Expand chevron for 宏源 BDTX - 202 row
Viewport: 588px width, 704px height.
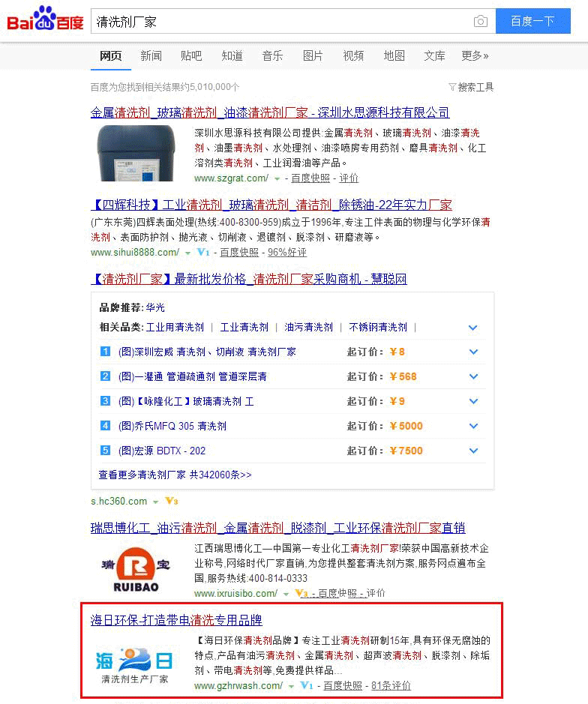(x=473, y=451)
